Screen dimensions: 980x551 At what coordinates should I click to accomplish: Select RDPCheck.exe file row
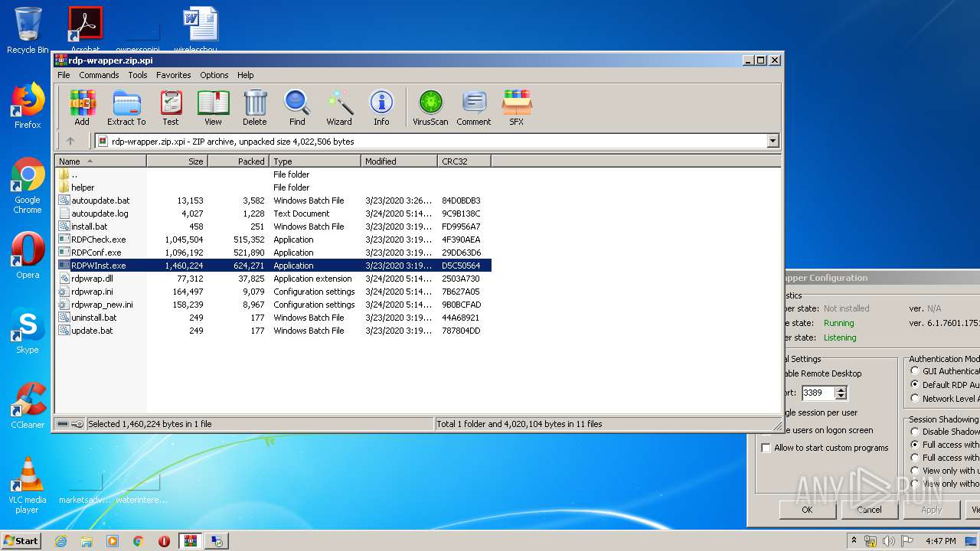point(273,240)
